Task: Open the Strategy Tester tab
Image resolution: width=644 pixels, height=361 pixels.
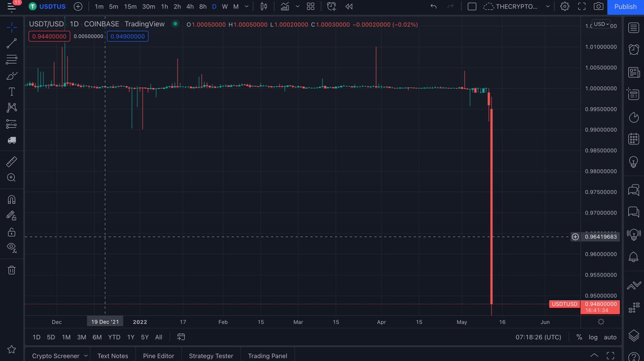Action: [x=211, y=356]
